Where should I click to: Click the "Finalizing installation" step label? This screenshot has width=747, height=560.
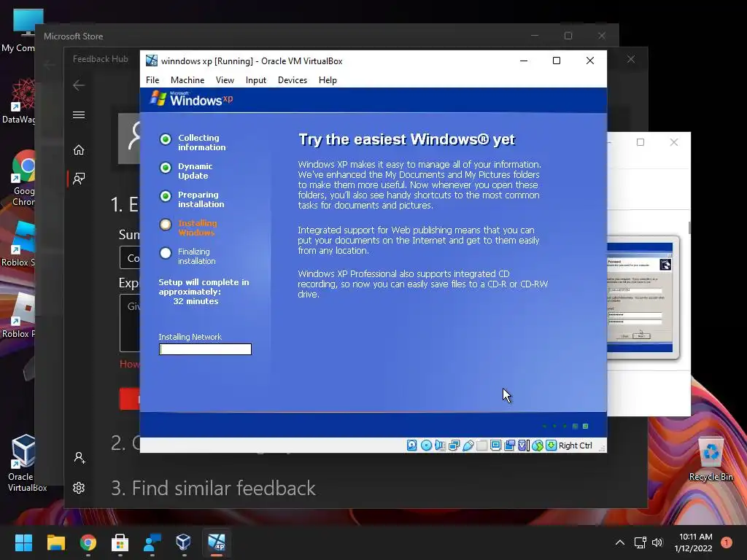coord(197,256)
